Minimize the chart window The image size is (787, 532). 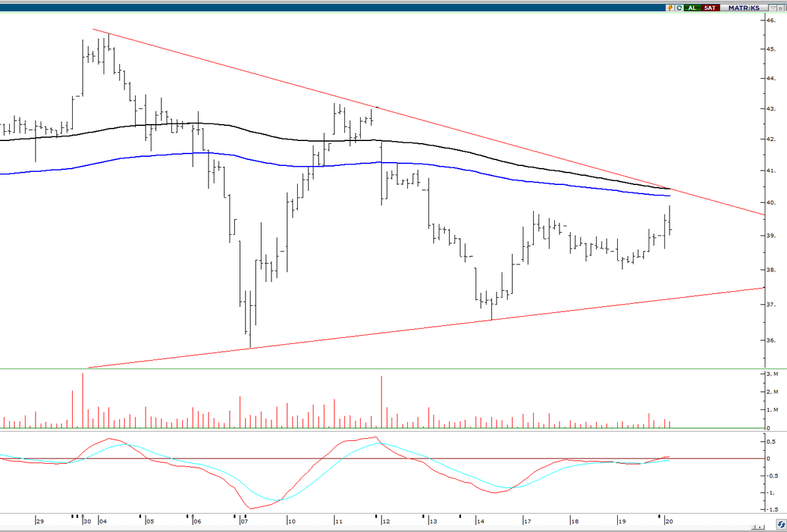coord(780,8)
